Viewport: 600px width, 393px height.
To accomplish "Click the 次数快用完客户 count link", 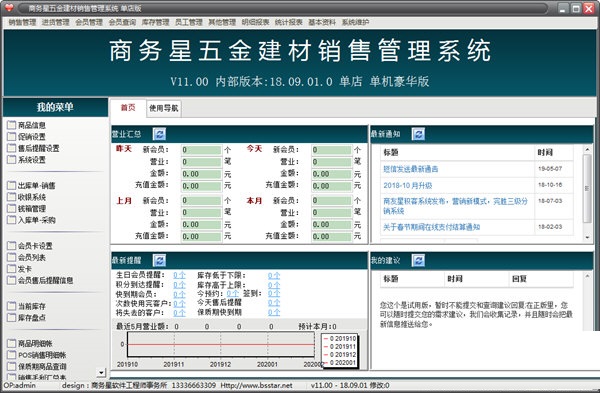I will [179, 303].
